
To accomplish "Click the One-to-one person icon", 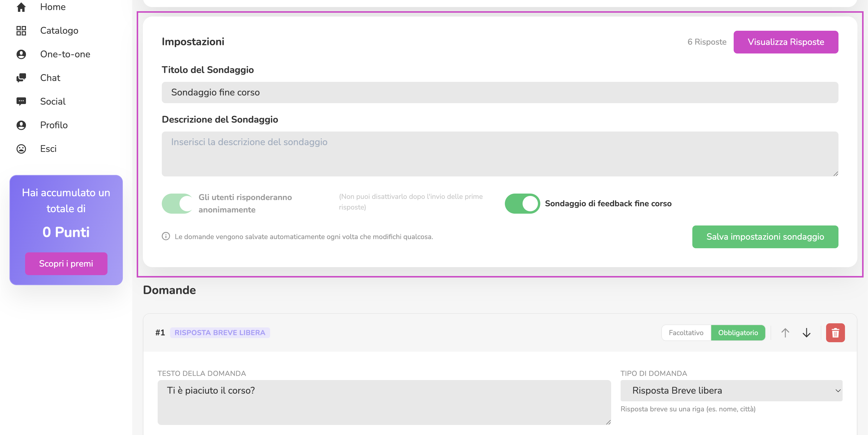I will pos(21,54).
